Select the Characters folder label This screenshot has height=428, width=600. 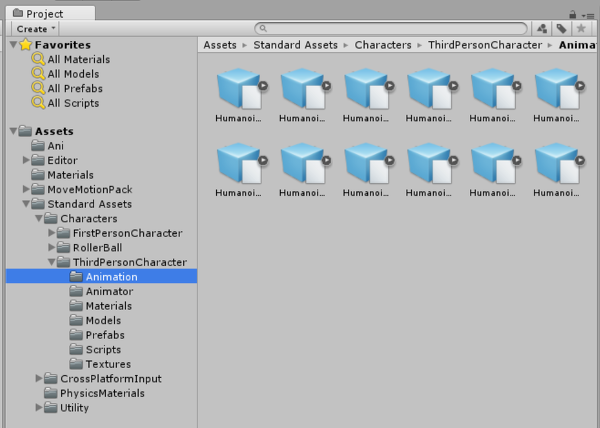point(89,218)
